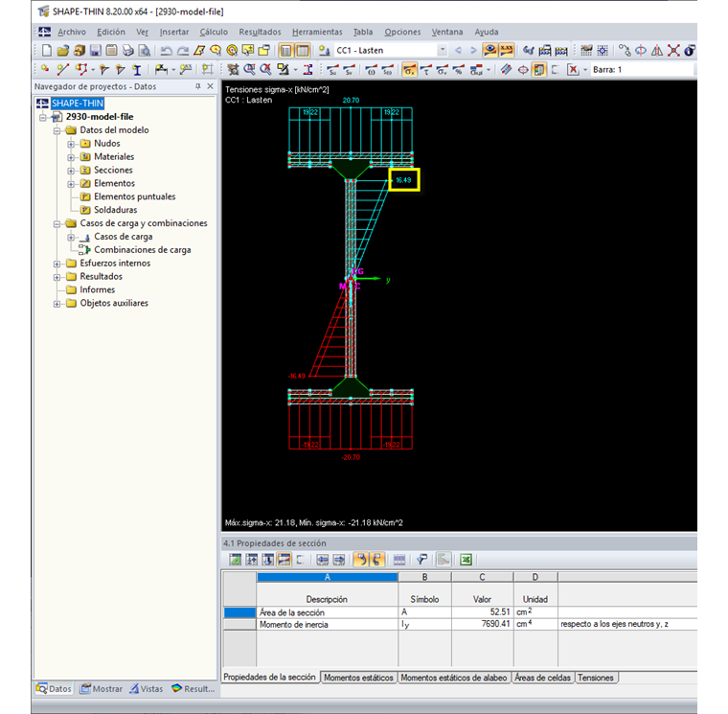
Task: Toggle the orange left-hook table sync button
Action: (361, 560)
